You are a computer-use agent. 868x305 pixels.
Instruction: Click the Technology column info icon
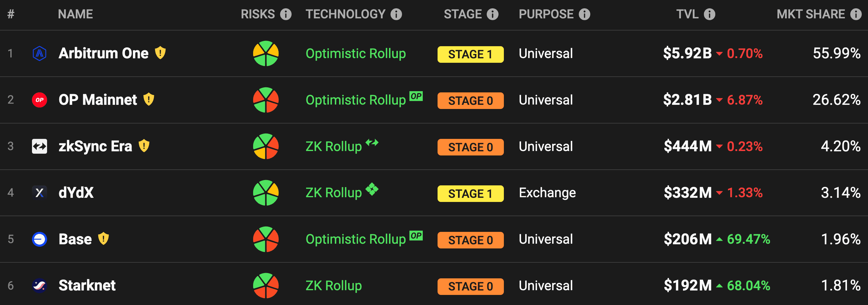pyautogui.click(x=396, y=14)
